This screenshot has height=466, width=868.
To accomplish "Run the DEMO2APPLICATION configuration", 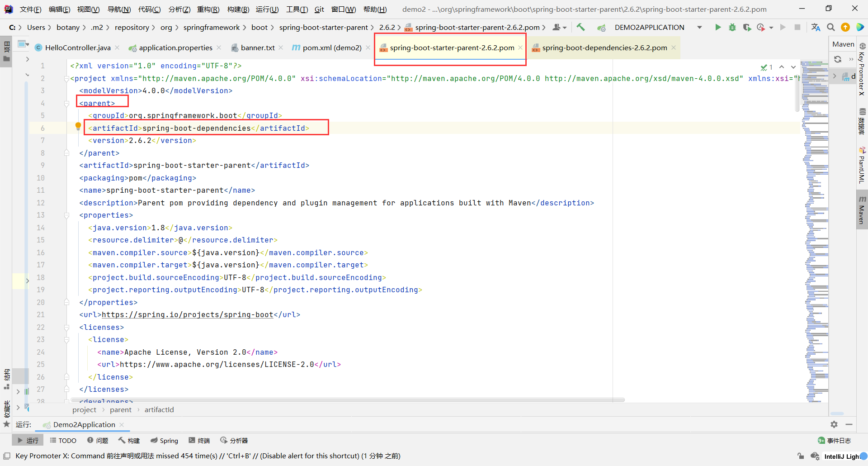I will pos(717,27).
